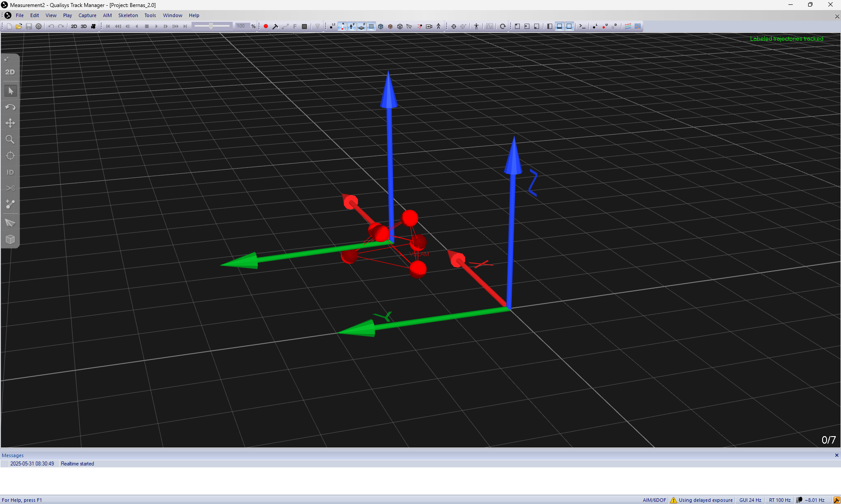
Task: Toggle camera view cones icon
Action: (x=409, y=26)
